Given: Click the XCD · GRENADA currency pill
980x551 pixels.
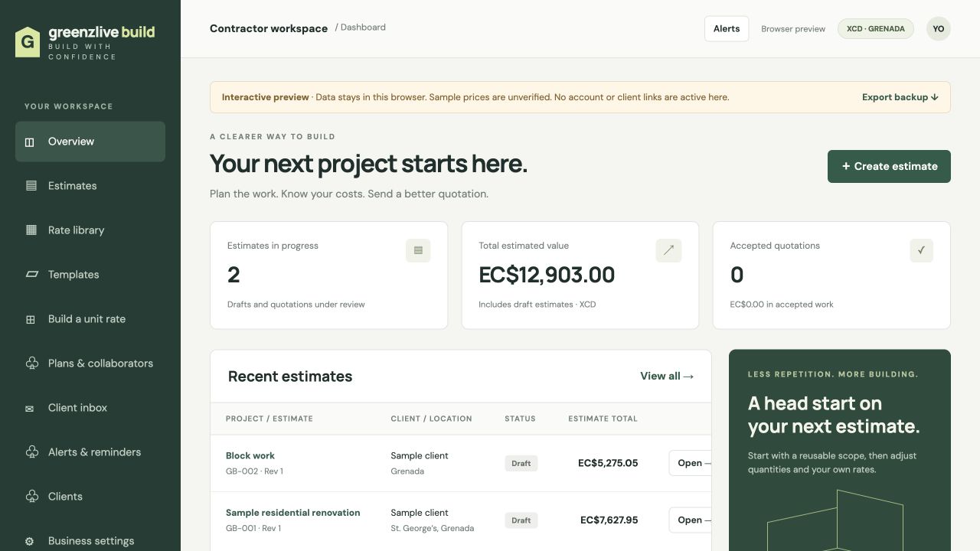Looking at the screenshot, I should [875, 29].
